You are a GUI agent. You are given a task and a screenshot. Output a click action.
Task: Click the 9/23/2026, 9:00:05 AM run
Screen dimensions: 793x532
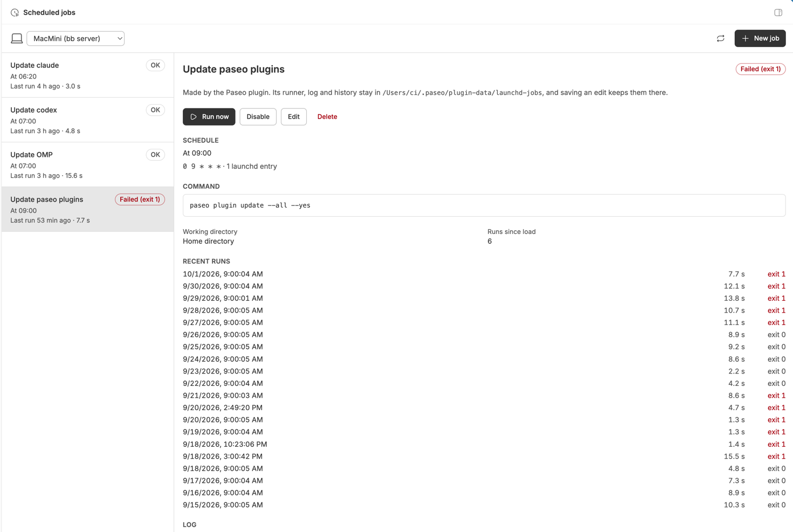pos(484,371)
